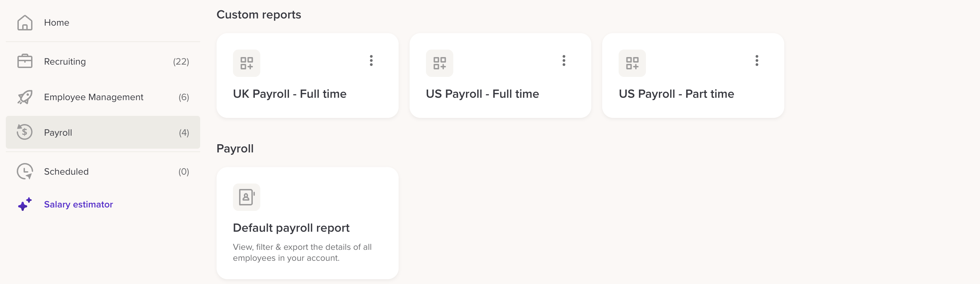
Task: Open the Default payroll report title
Action: point(291,228)
